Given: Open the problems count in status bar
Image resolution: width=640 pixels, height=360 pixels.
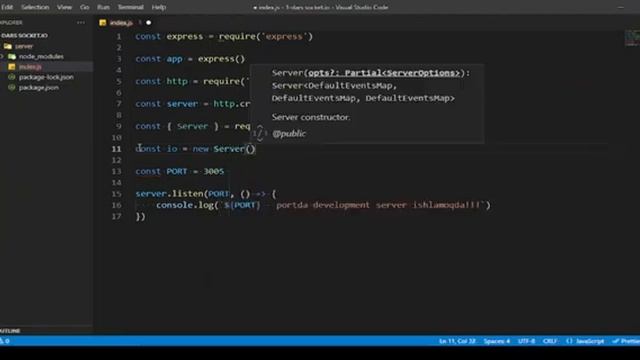Looking at the screenshot, I should click(x=5, y=341).
